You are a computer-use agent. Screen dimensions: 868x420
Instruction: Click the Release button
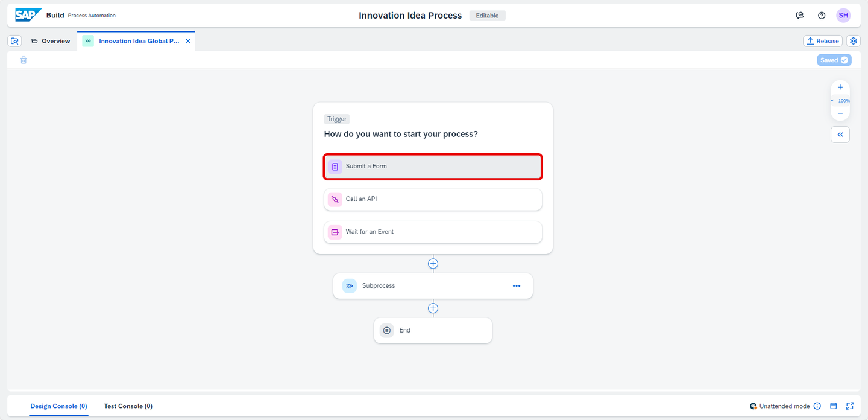pyautogui.click(x=823, y=41)
